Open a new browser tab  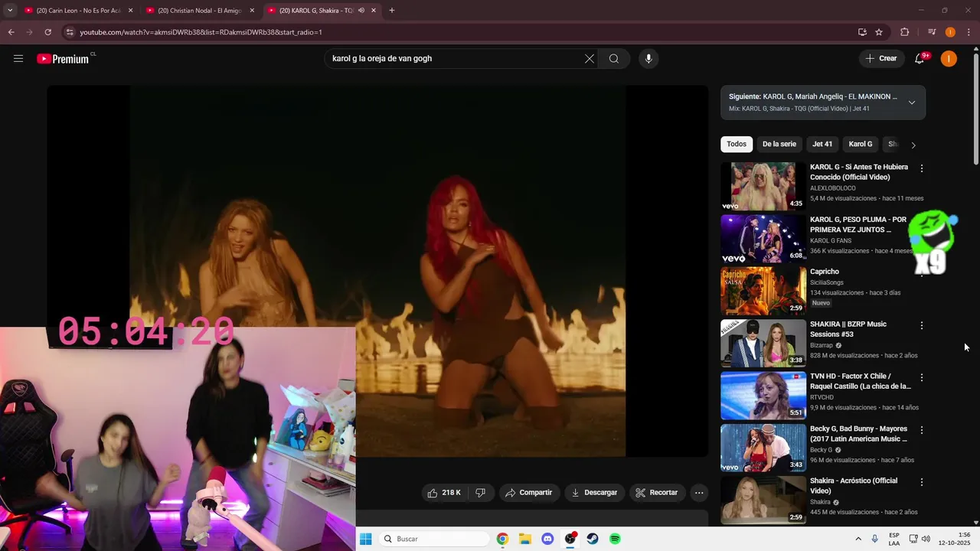(392, 11)
